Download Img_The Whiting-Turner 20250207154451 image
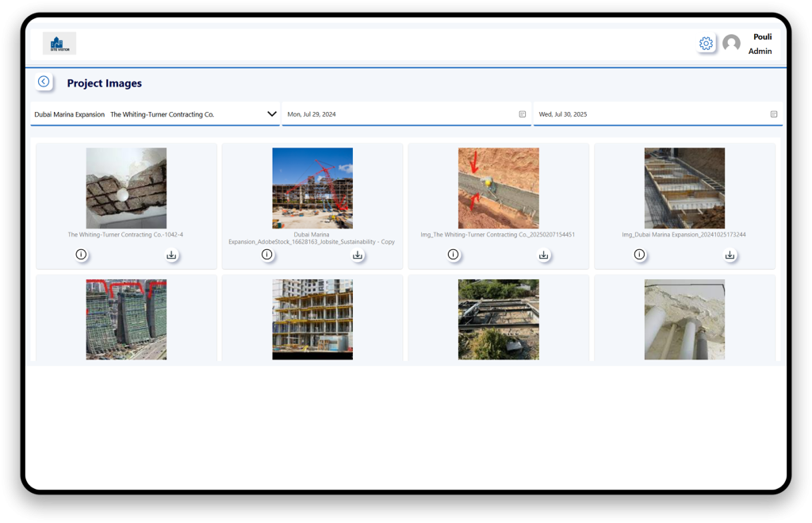 coord(543,255)
